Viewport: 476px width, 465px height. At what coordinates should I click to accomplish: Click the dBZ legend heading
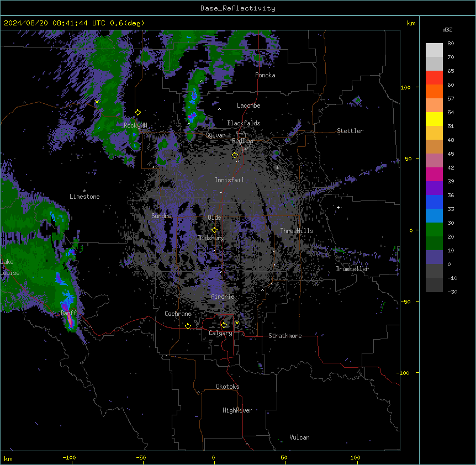[447, 29]
